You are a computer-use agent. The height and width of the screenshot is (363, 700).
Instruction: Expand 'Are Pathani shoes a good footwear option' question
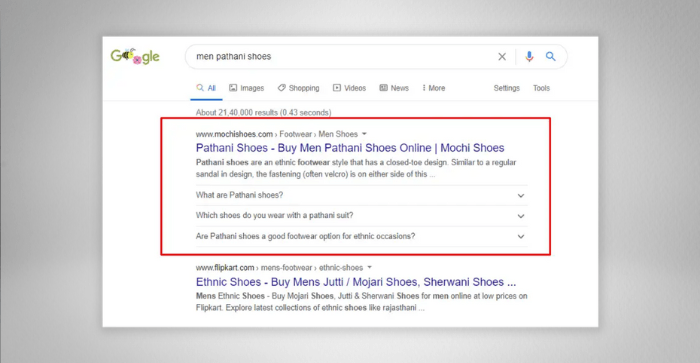coord(362,236)
